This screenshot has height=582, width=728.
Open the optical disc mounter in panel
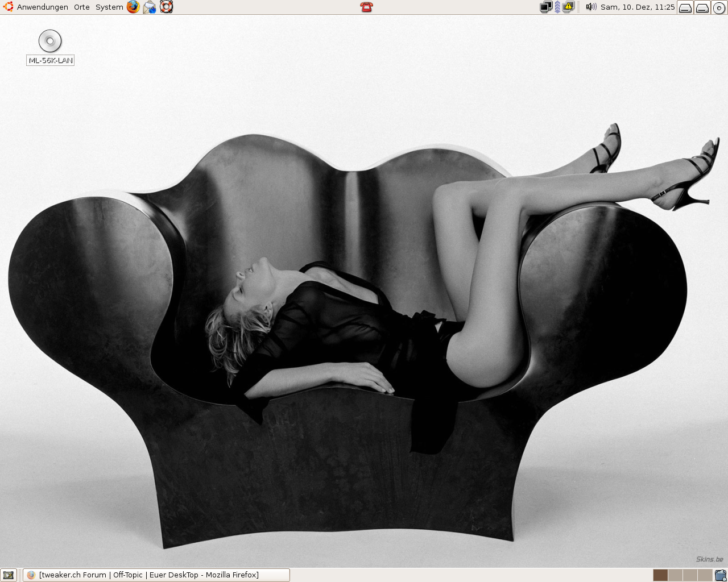tap(719, 7)
